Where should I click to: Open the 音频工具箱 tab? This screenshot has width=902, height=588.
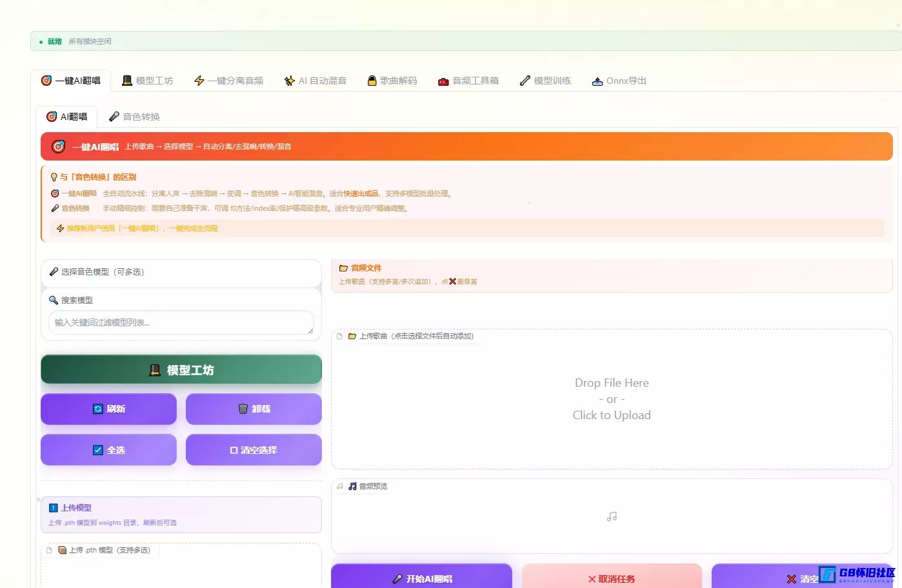[x=468, y=81]
